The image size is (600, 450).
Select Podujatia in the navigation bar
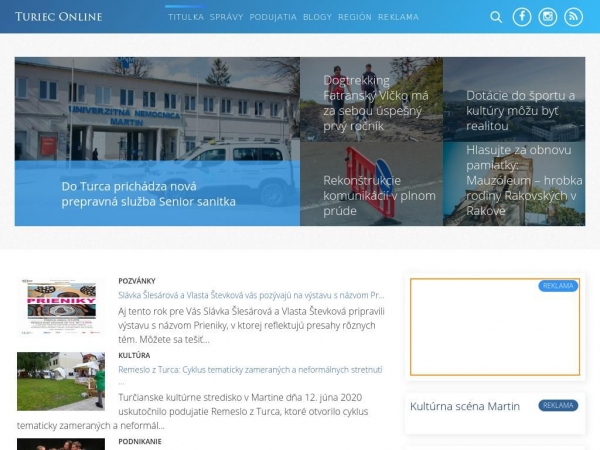[x=273, y=17]
